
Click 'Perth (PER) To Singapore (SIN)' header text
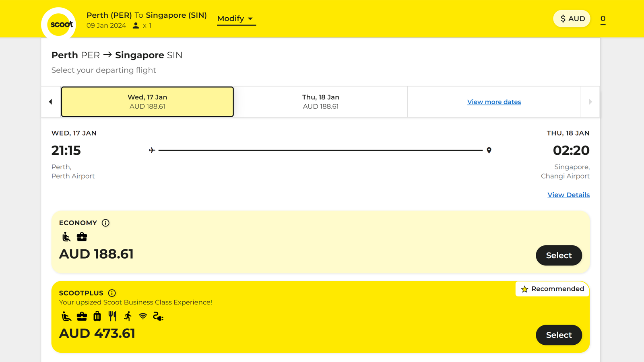point(147,15)
